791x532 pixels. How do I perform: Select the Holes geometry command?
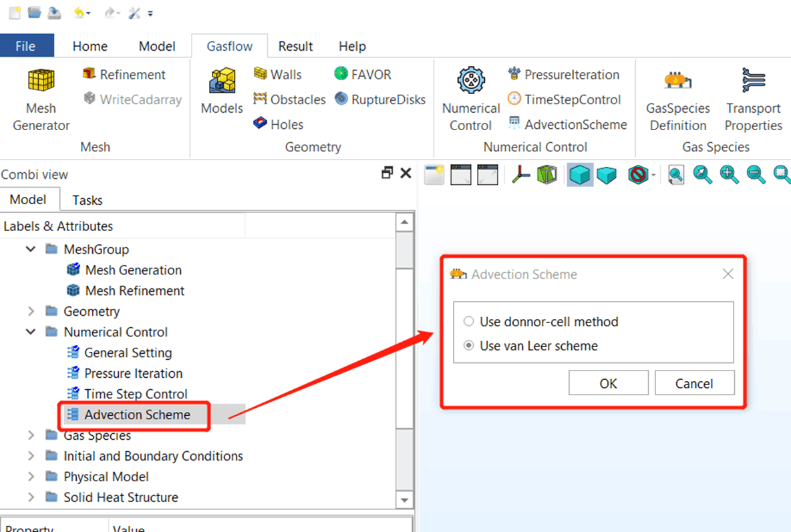279,124
